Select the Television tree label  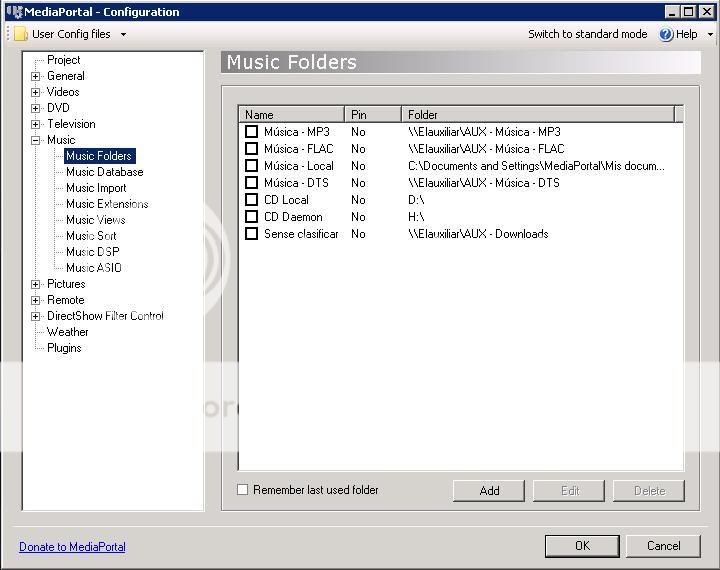71,124
